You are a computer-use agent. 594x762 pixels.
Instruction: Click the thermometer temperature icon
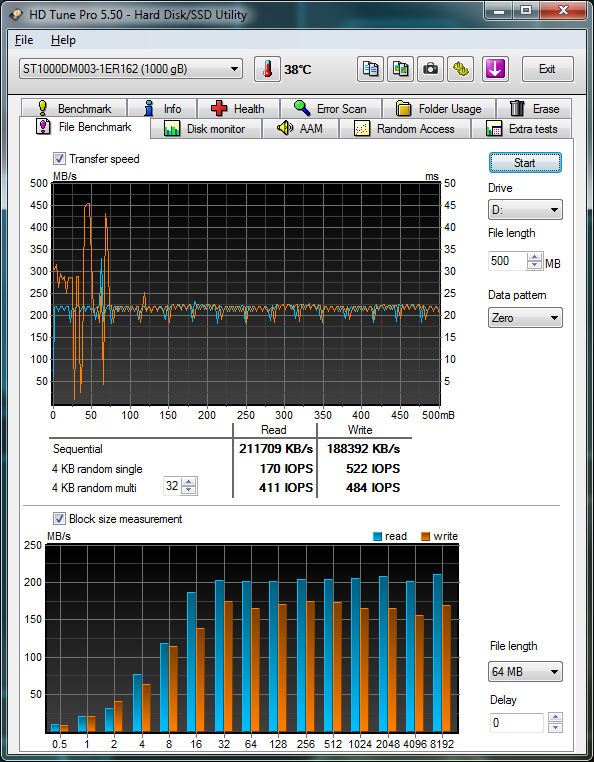click(267, 69)
